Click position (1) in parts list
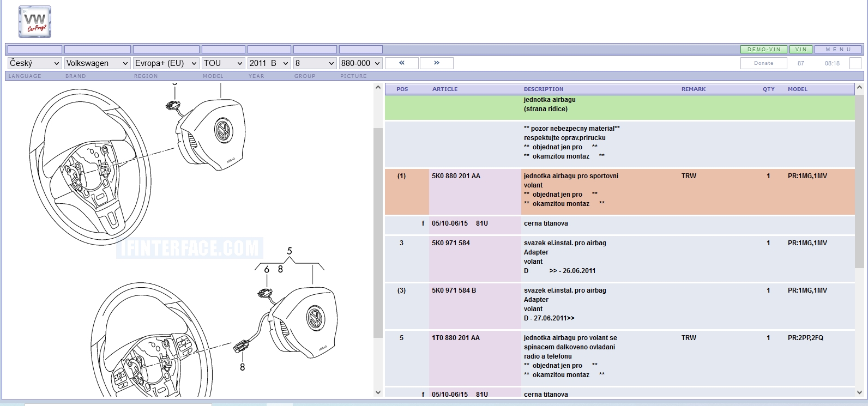868x406 pixels. tap(402, 176)
